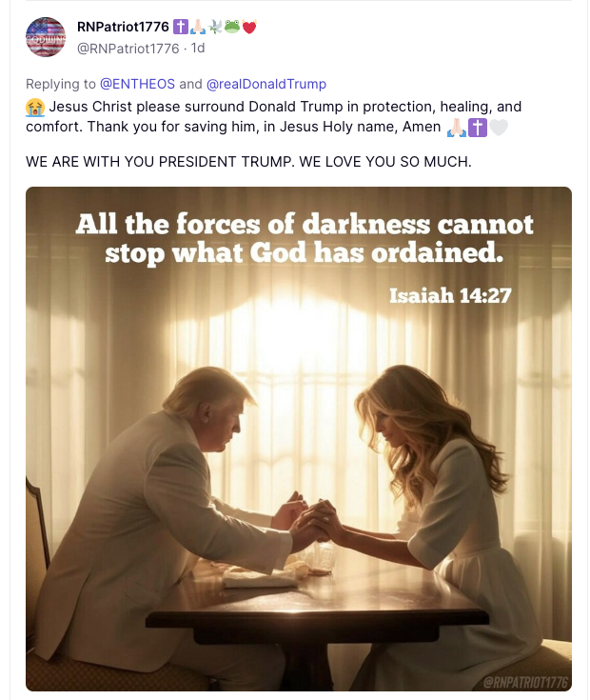The width and height of the screenshot is (590, 700).
Task: Click the purple cross emoji beside the display name
Action: pos(181,27)
